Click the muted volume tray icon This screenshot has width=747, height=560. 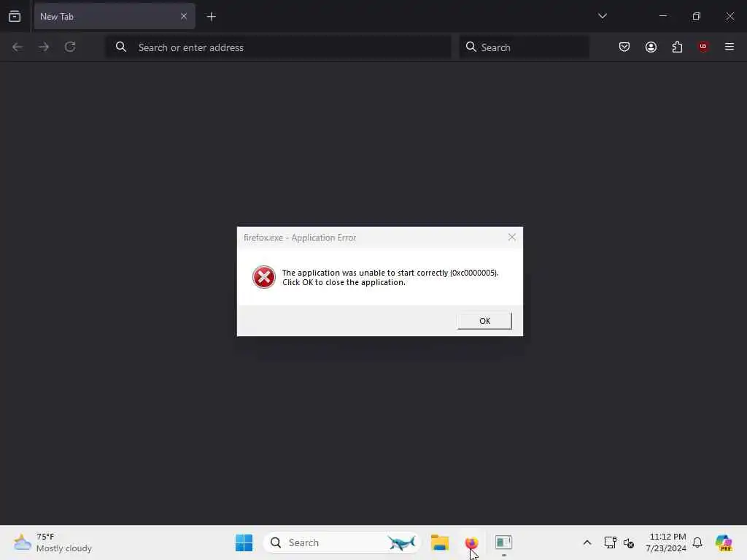(629, 542)
